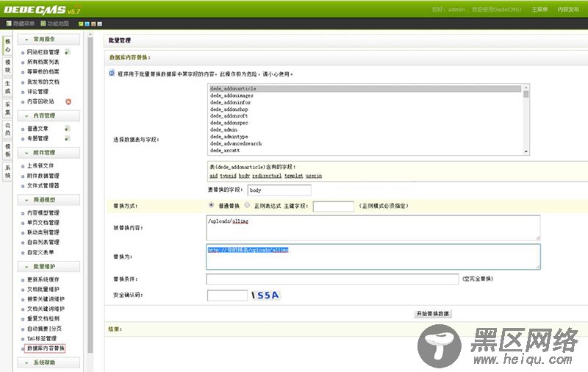
Task: Open 内容回收站 link
Action: coord(40,101)
